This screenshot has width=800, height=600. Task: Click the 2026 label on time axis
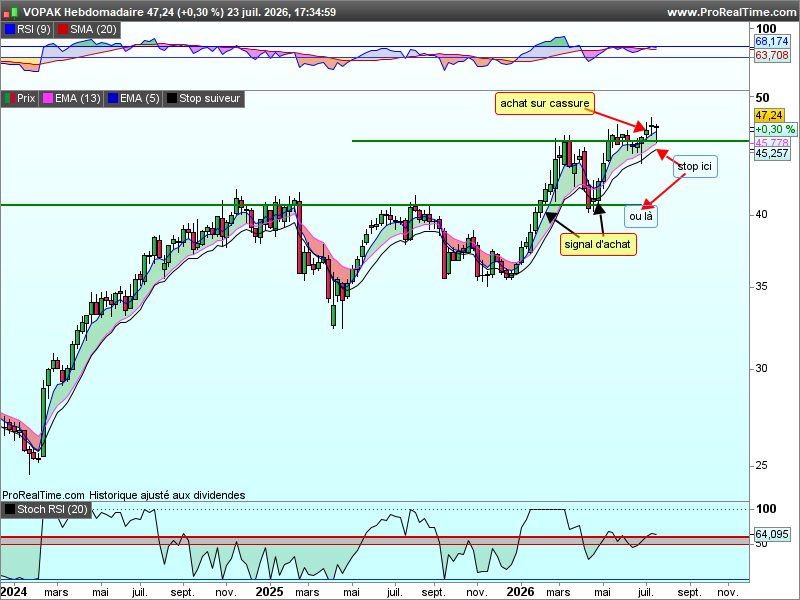[520, 592]
